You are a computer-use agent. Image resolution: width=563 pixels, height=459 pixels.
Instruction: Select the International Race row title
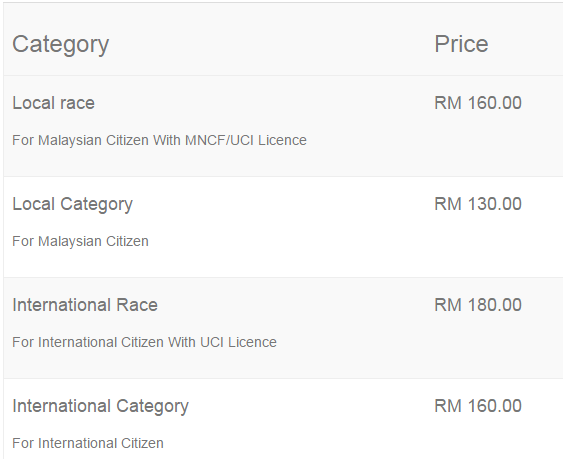click(85, 305)
